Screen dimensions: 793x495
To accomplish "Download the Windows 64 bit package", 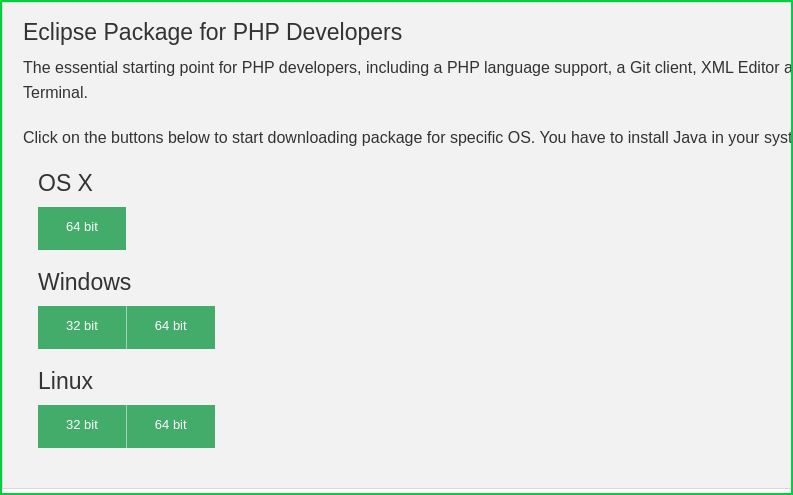I will [171, 327].
